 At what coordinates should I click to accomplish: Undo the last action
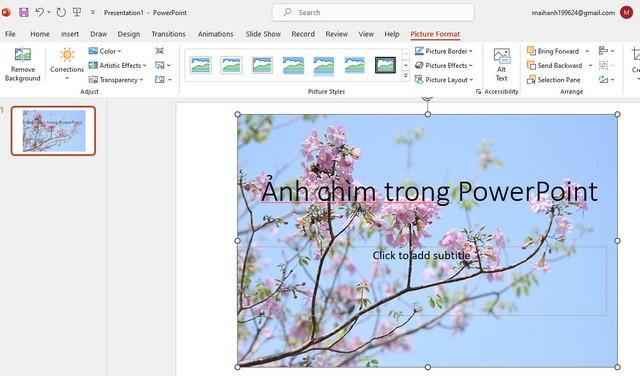(x=39, y=12)
